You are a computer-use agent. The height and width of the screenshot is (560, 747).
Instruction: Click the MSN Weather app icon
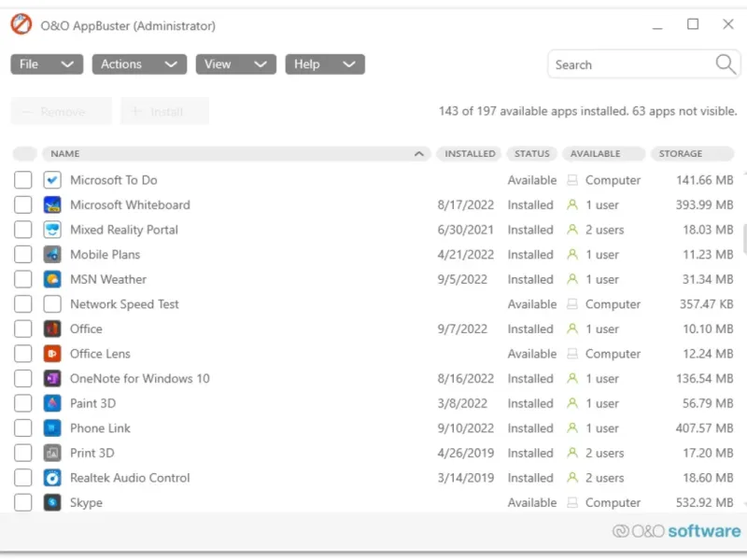pos(52,279)
